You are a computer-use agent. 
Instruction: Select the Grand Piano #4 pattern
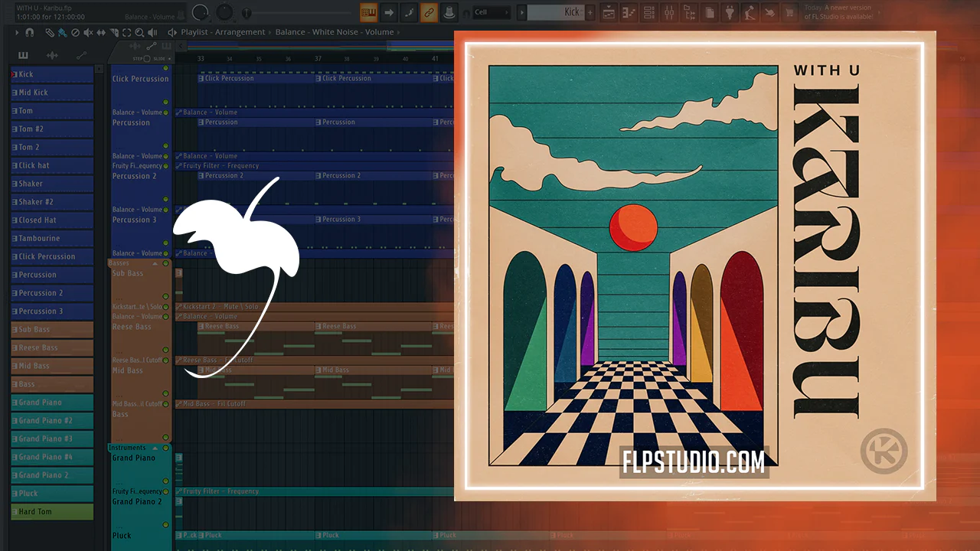click(x=52, y=457)
